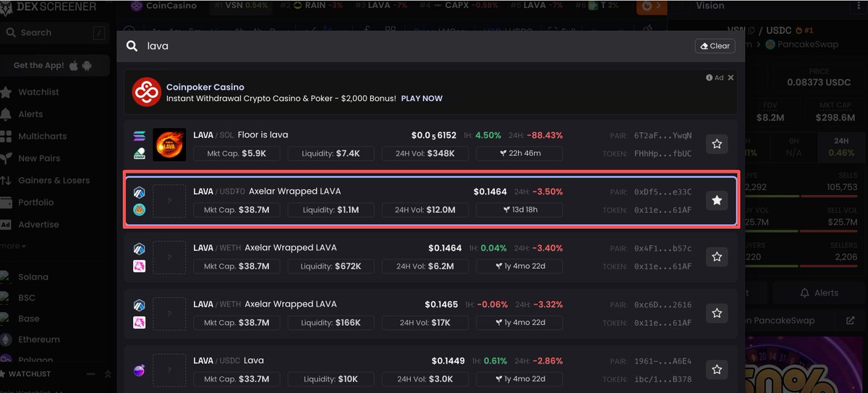Click the orange flame button in top bar
The width and height of the screenshot is (868, 393).
pos(652,6)
